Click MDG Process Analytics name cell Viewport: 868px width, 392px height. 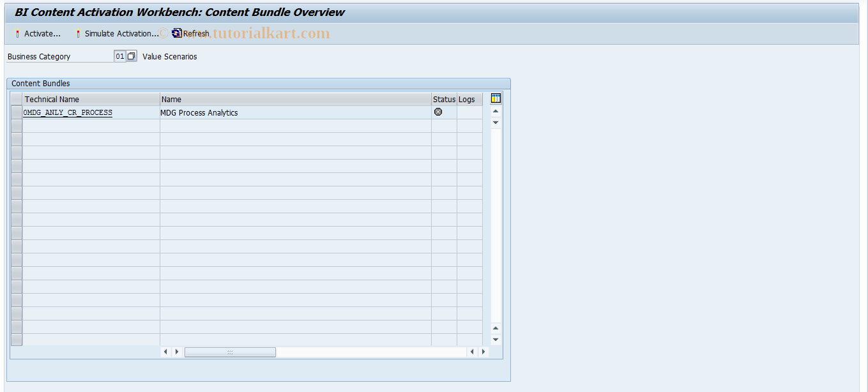coord(295,113)
